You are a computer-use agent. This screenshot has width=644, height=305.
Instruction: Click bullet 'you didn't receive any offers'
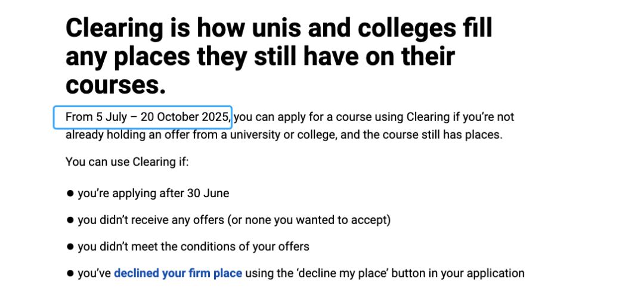(x=234, y=220)
